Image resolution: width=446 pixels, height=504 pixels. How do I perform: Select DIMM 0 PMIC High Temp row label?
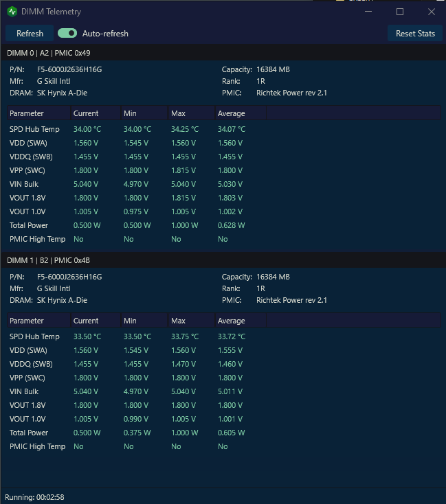pos(37,239)
